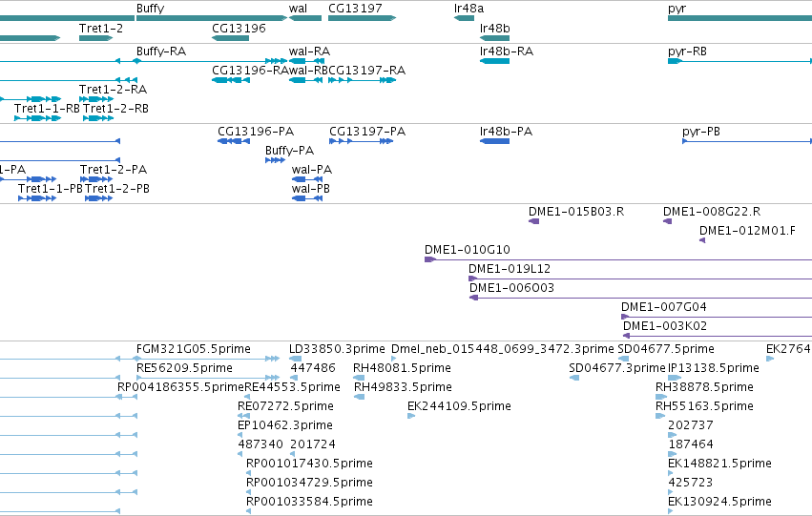Select the Tret1-2-PB protein feature
The width and height of the screenshot is (812, 516).
(x=98, y=198)
